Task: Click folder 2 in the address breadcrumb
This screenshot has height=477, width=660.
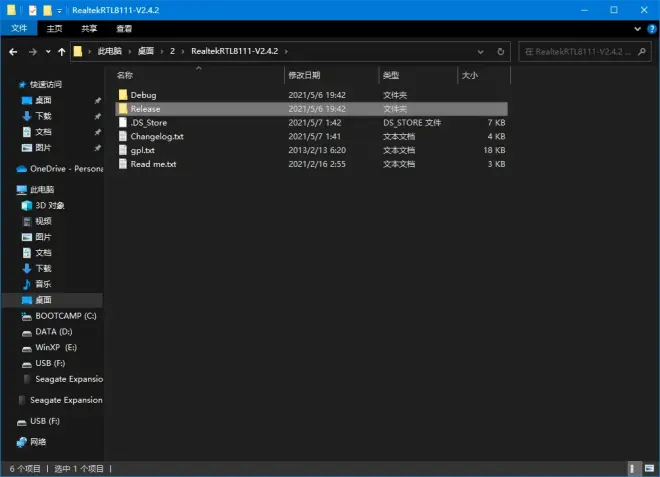Action: pyautogui.click(x=172, y=51)
